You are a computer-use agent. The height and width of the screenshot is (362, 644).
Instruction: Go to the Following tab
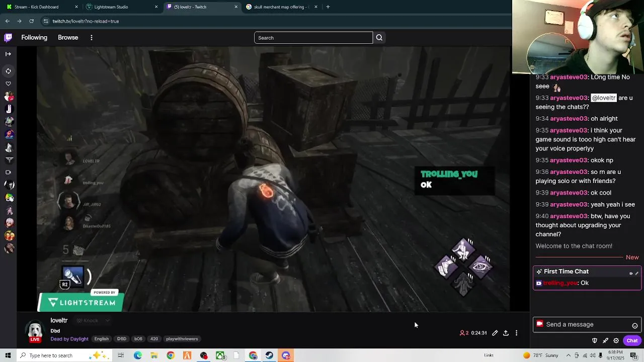tap(34, 38)
